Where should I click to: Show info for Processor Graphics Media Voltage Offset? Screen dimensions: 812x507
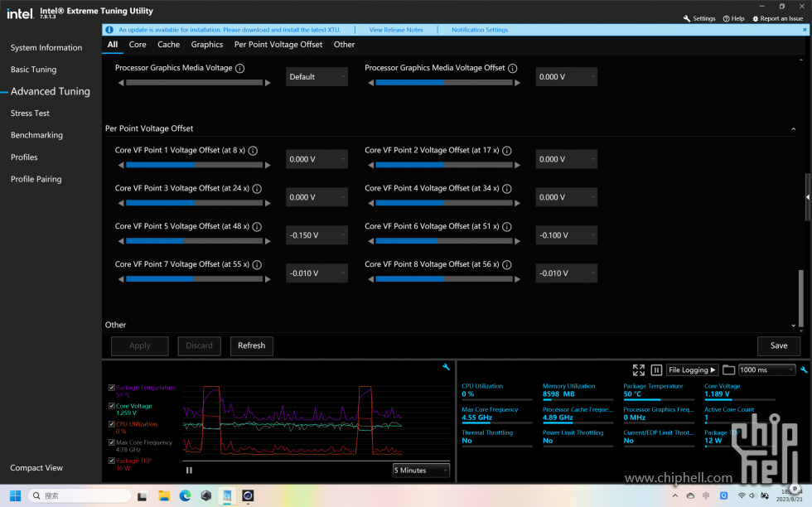[x=512, y=69]
